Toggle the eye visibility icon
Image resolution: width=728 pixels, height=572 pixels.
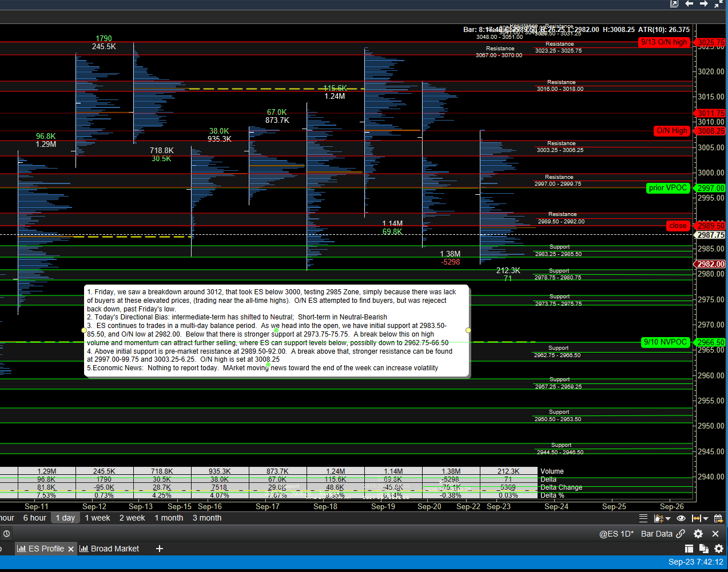pyautogui.click(x=681, y=518)
